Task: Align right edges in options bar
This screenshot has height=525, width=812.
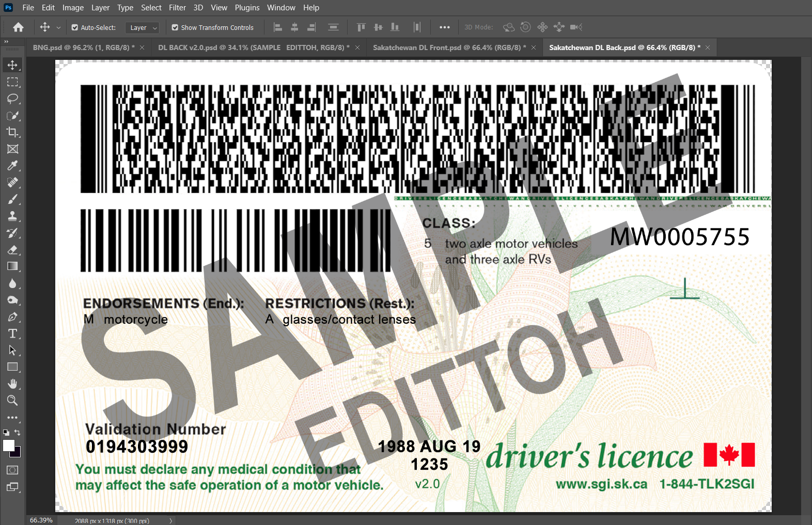Action: point(311,27)
